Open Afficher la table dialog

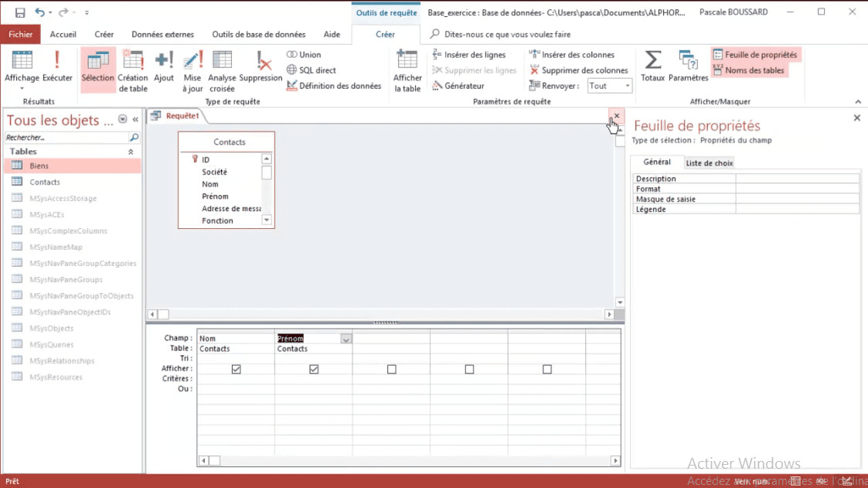(x=407, y=70)
